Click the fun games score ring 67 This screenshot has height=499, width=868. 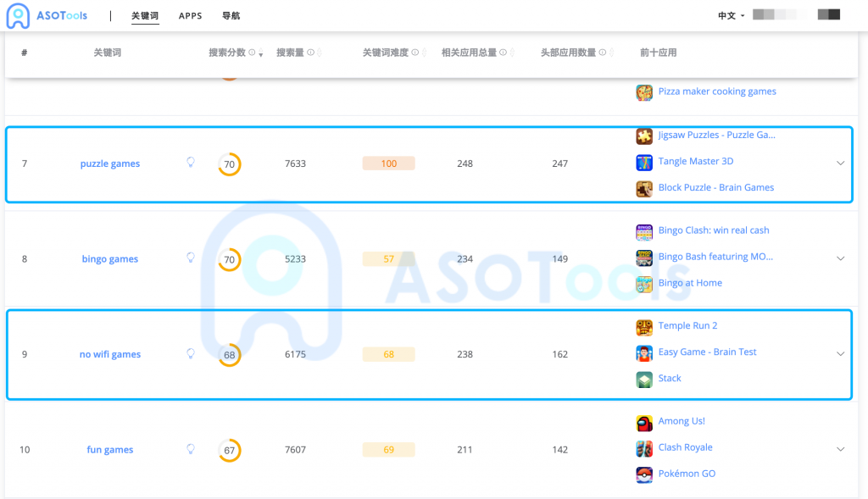pos(229,451)
